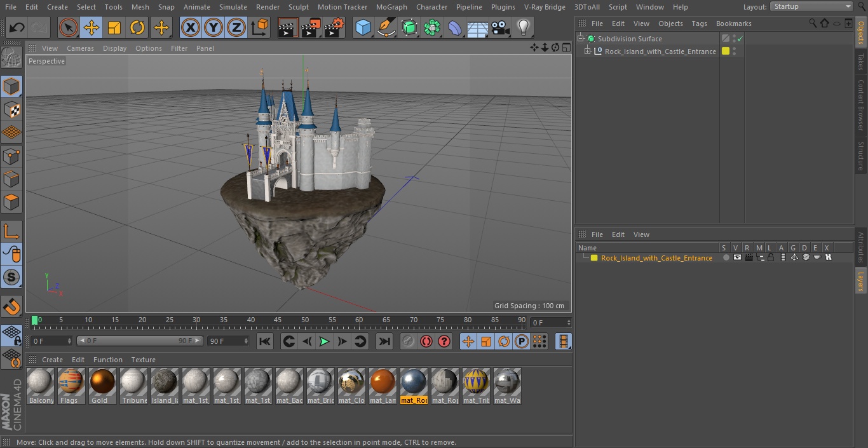Click the Play Forward button

pos(324,341)
